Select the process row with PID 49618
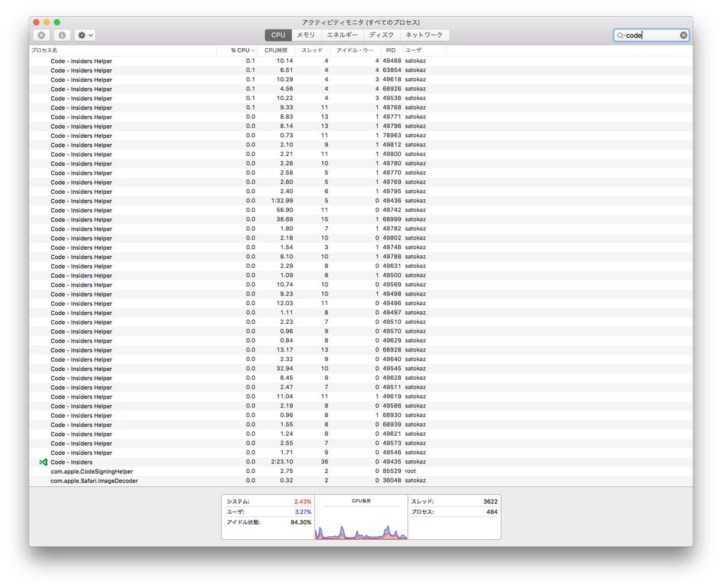This screenshot has height=588, width=722. pyautogui.click(x=361, y=79)
